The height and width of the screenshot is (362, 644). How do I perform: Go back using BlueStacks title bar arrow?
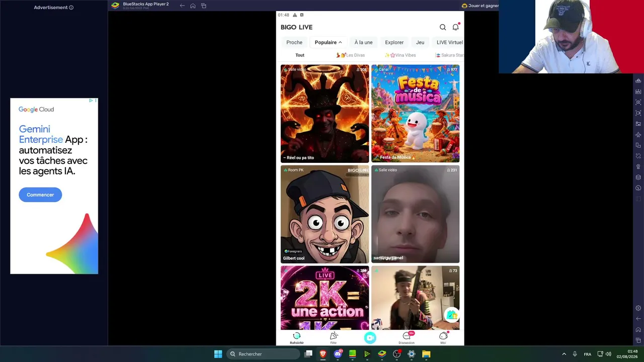pyautogui.click(x=182, y=6)
